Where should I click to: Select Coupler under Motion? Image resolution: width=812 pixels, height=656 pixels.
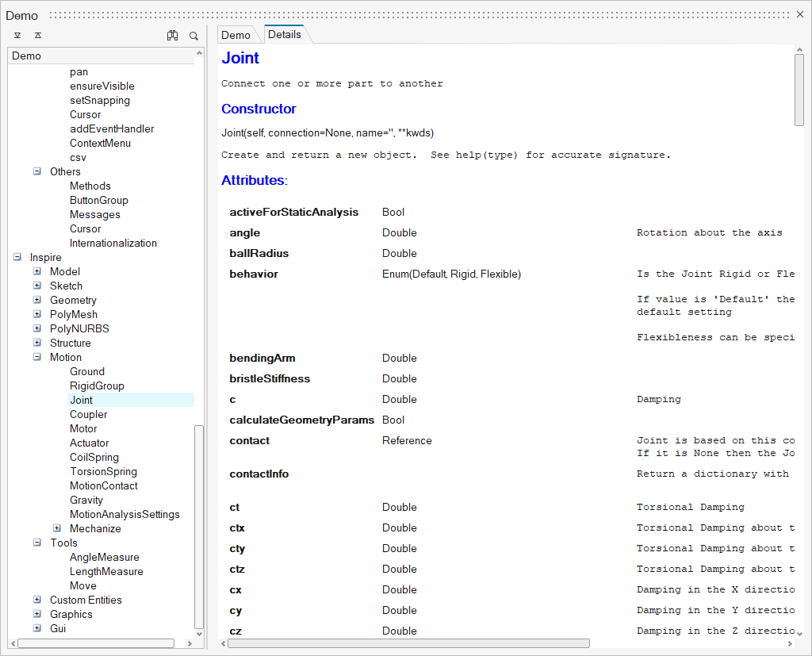point(88,414)
